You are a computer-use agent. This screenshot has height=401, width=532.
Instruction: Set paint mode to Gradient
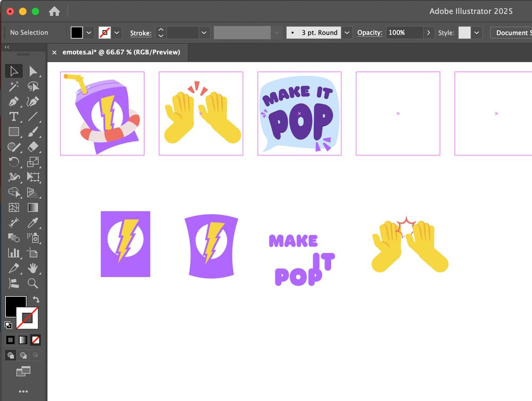pyautogui.click(x=23, y=340)
